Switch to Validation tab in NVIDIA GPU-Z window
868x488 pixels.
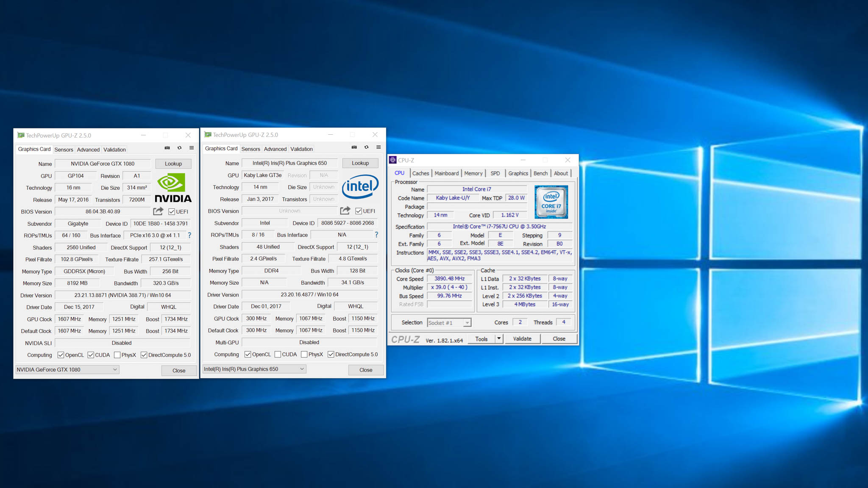coord(114,150)
